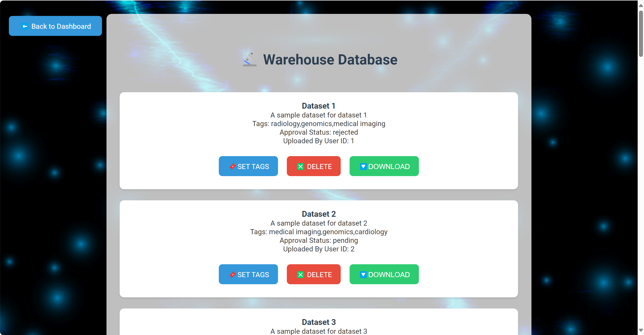Click the back arrow icon on Dashboard button
This screenshot has width=644, height=335.
coord(25,26)
